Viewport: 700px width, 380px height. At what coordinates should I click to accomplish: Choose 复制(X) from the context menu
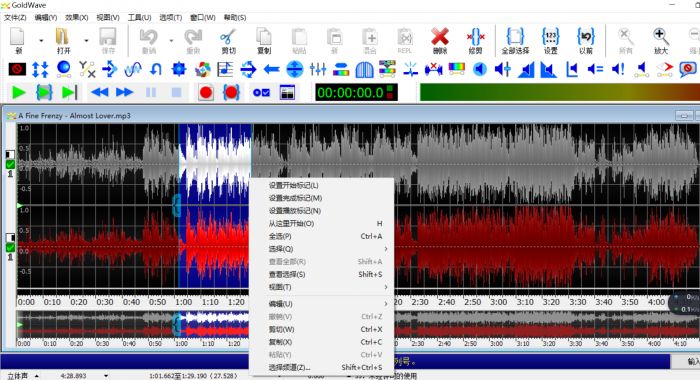coord(321,342)
